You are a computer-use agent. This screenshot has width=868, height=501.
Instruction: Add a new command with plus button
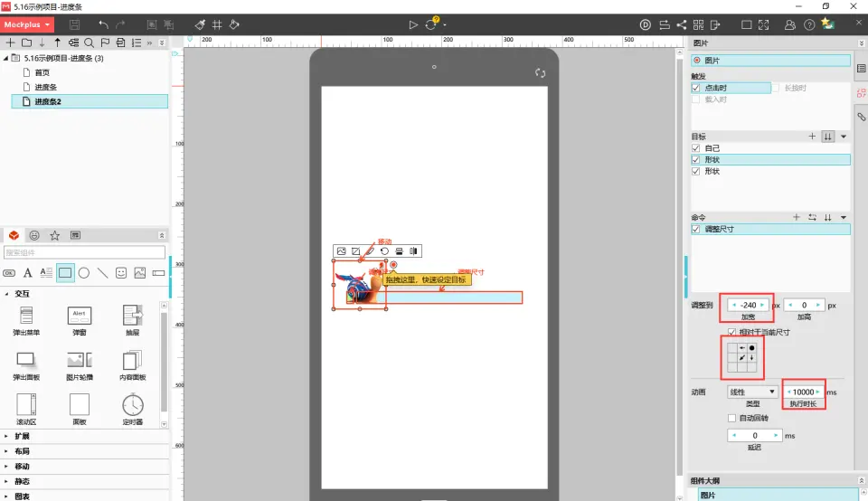click(x=796, y=218)
